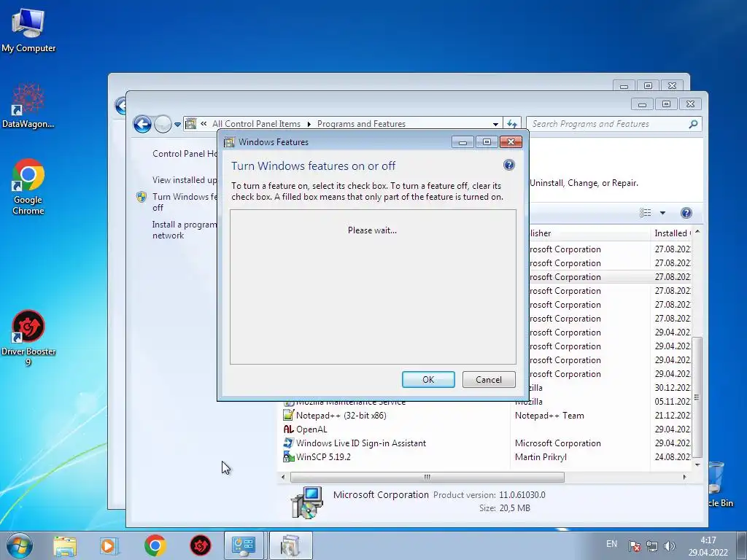
Task: Click Install a program from network link
Action: click(x=185, y=230)
